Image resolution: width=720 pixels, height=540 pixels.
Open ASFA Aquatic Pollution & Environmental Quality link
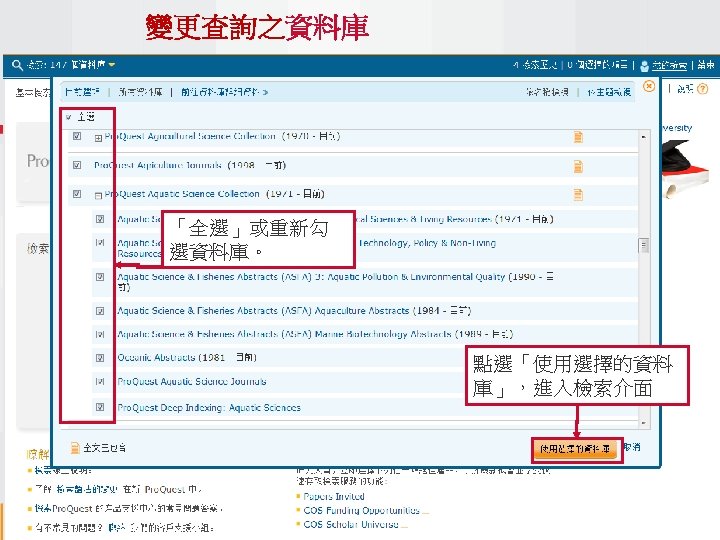[311, 277]
